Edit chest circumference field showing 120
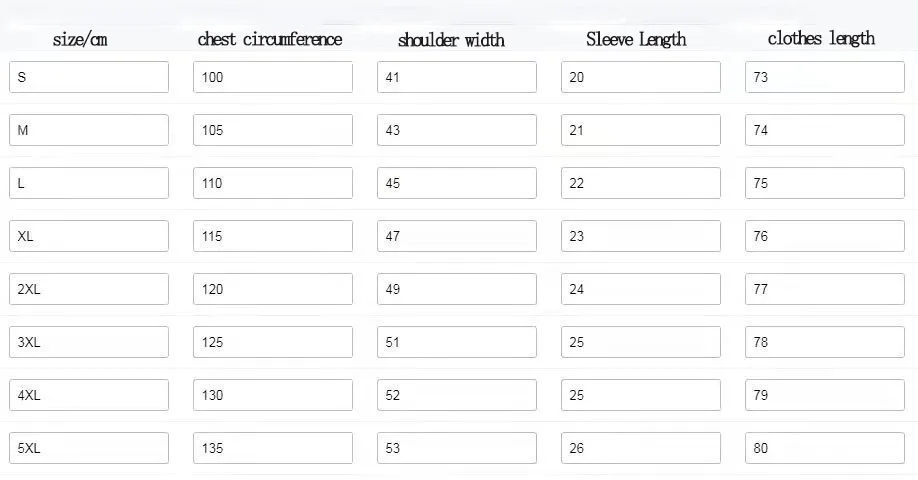The image size is (918, 480). [272, 289]
